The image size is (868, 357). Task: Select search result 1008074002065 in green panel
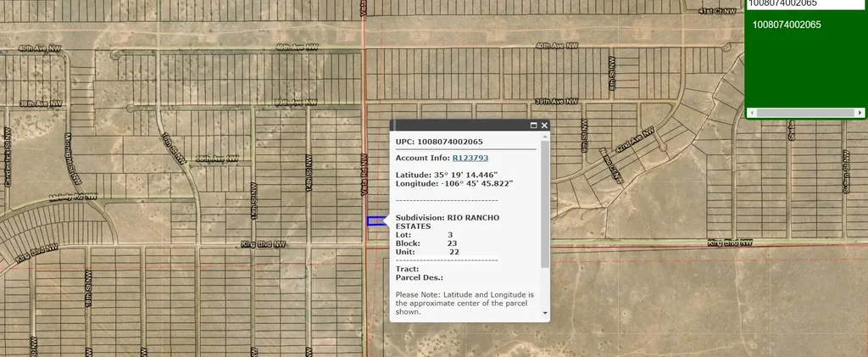pos(787,25)
